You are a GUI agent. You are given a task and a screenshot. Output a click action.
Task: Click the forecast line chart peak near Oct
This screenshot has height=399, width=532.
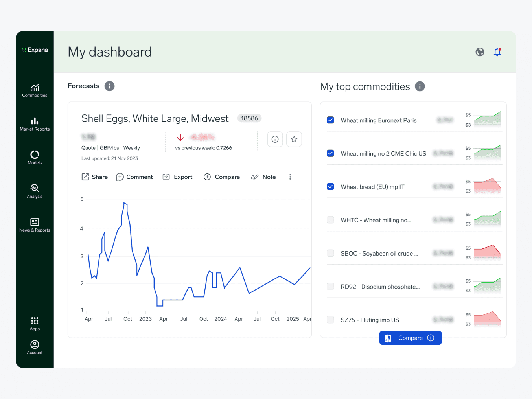(x=124, y=203)
